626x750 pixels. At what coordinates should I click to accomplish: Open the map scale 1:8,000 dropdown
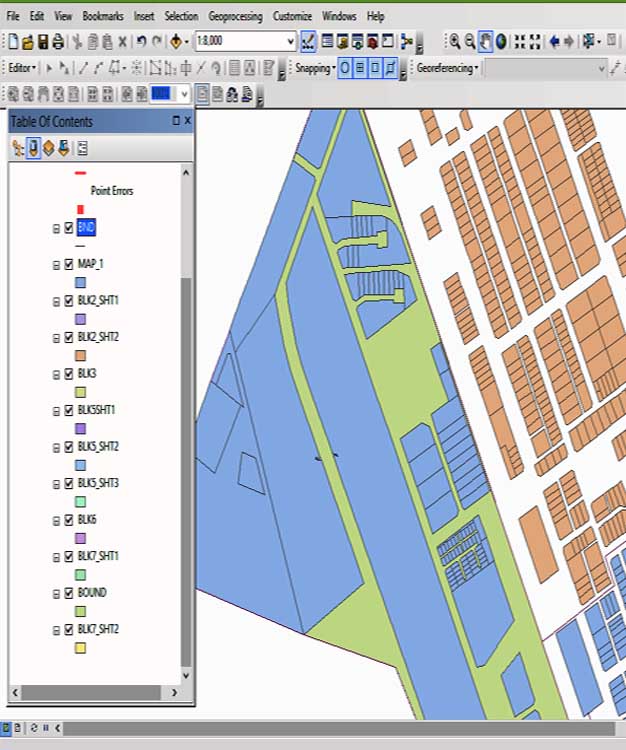291,41
